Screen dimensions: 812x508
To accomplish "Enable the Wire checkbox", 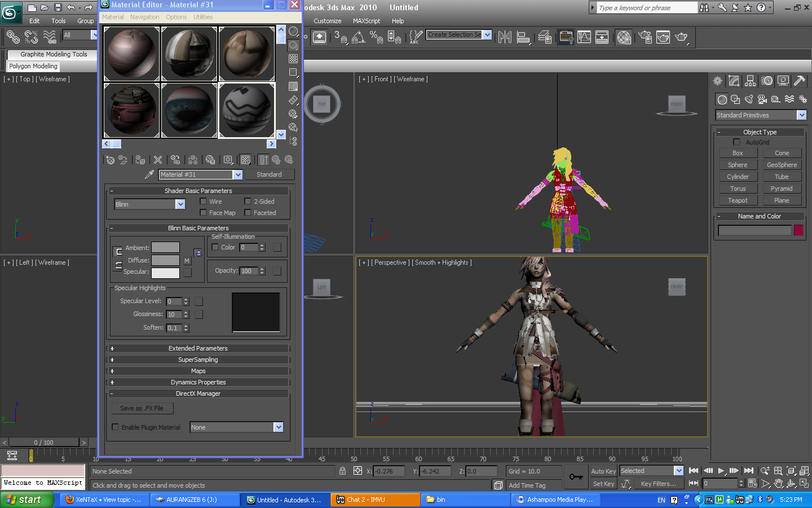I will point(203,201).
